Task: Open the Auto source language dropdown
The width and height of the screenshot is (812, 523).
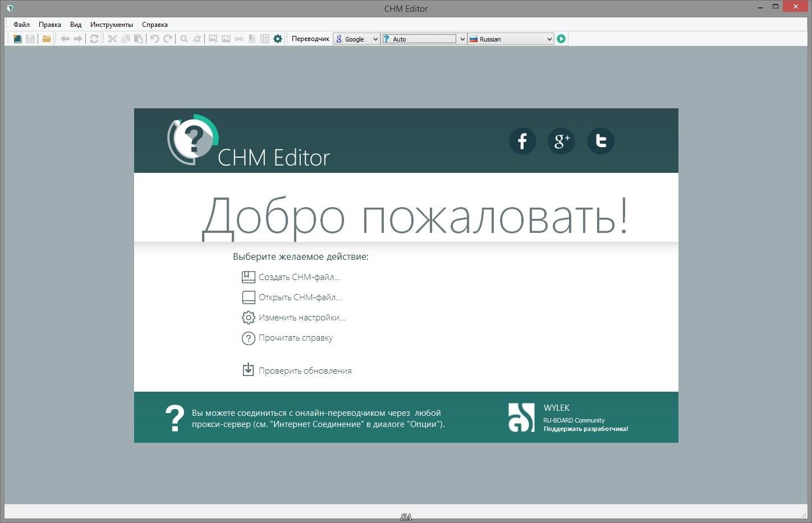Action: [424, 39]
